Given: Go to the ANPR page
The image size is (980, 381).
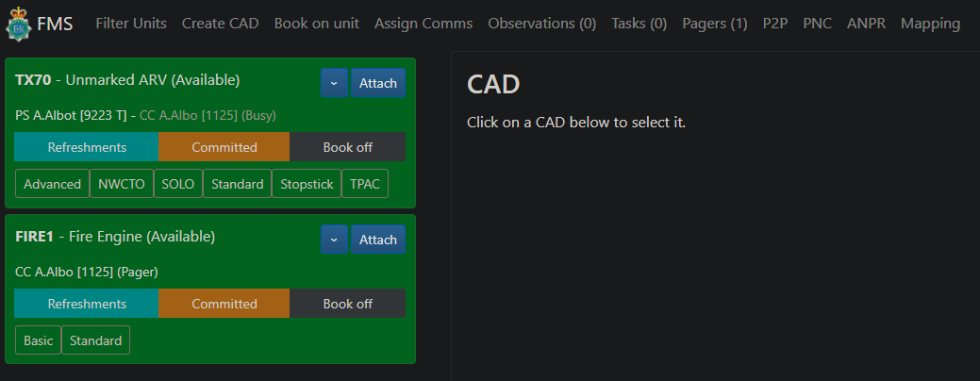Looking at the screenshot, I should click(x=866, y=24).
